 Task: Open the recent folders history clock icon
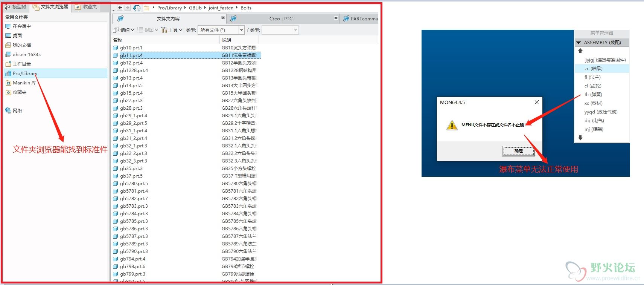pos(137,8)
